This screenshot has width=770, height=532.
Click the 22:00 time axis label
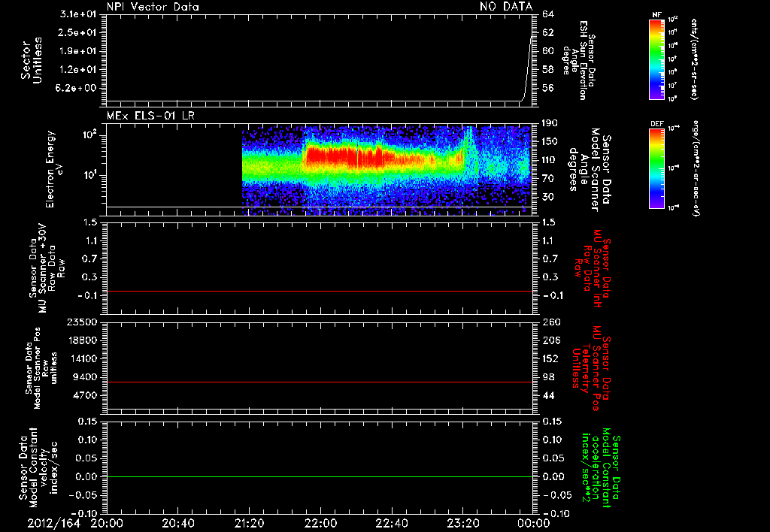(x=320, y=523)
